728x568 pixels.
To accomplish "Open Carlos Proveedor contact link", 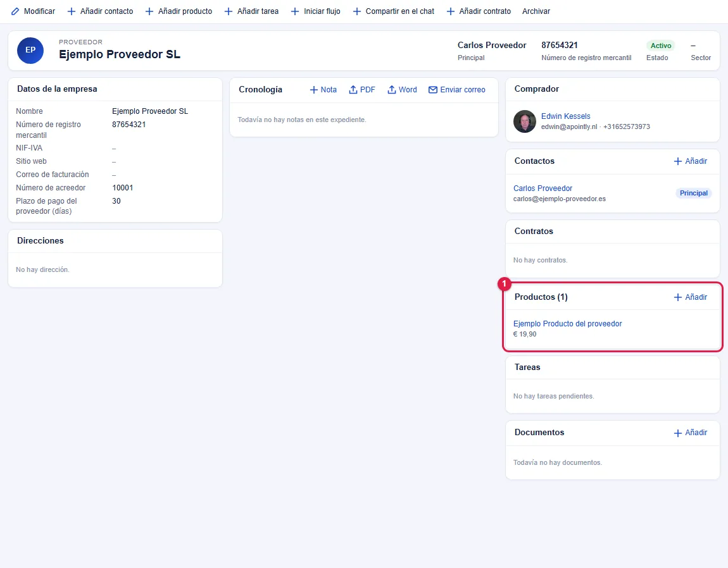I will coord(543,188).
